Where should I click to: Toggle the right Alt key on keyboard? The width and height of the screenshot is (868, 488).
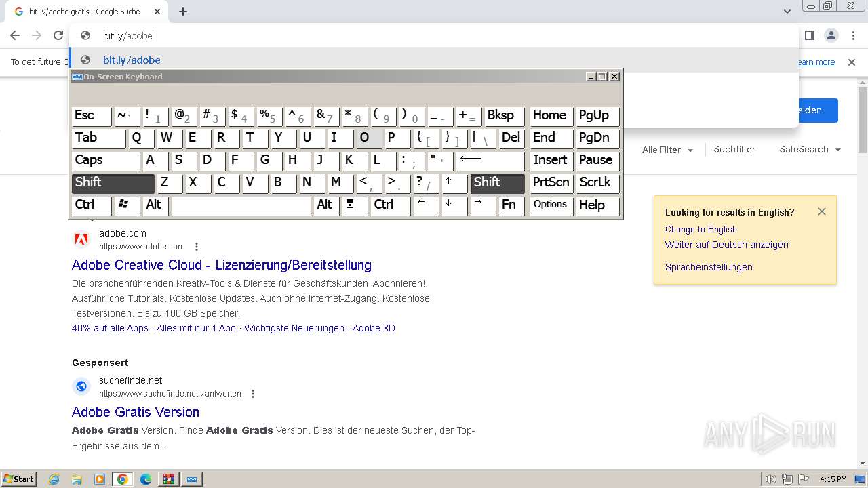click(x=326, y=205)
